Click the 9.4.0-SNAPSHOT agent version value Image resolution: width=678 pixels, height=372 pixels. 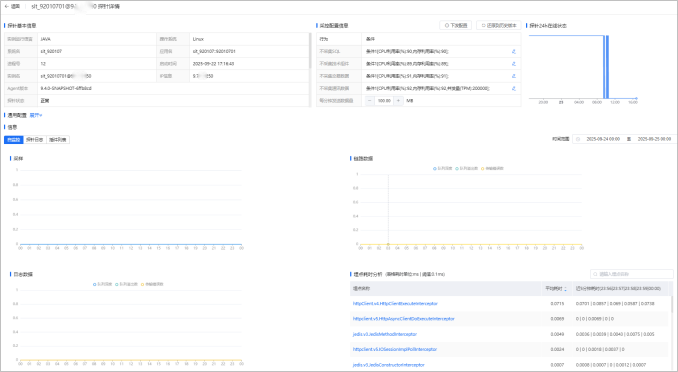point(66,88)
